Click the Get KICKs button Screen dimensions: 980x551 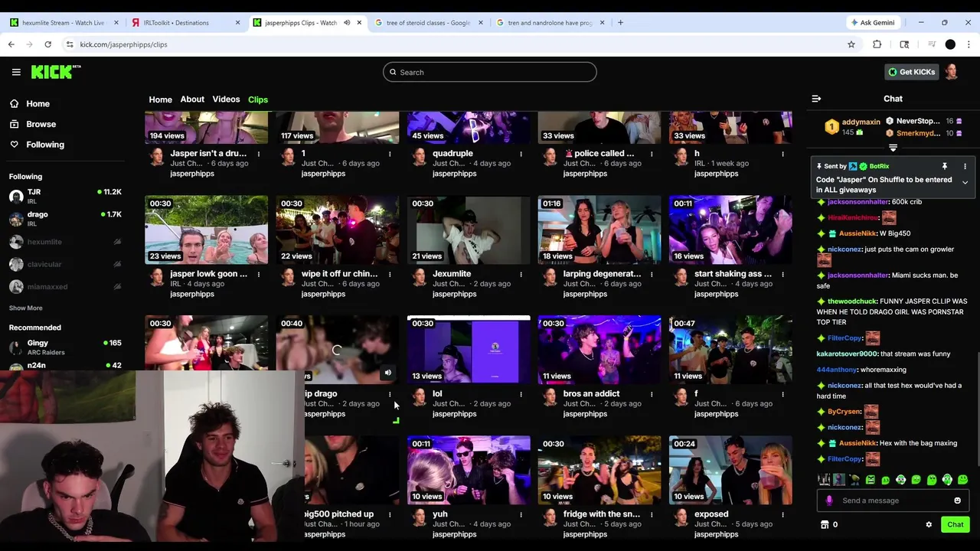point(911,72)
